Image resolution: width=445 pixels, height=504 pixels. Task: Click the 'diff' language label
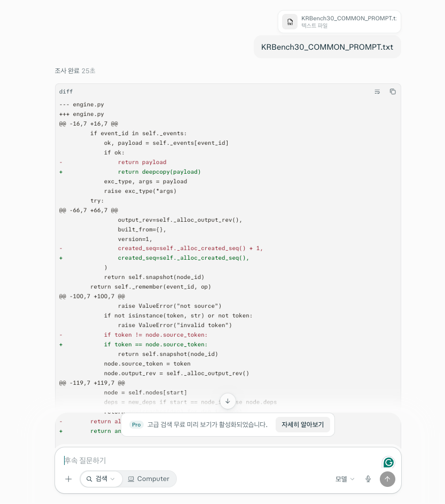pos(66,91)
